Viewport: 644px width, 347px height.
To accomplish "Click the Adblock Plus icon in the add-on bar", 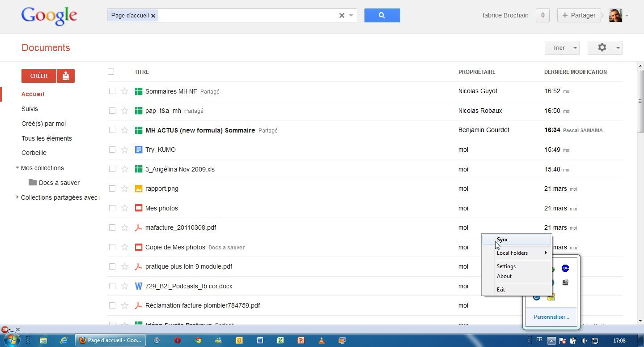I will pos(5,330).
